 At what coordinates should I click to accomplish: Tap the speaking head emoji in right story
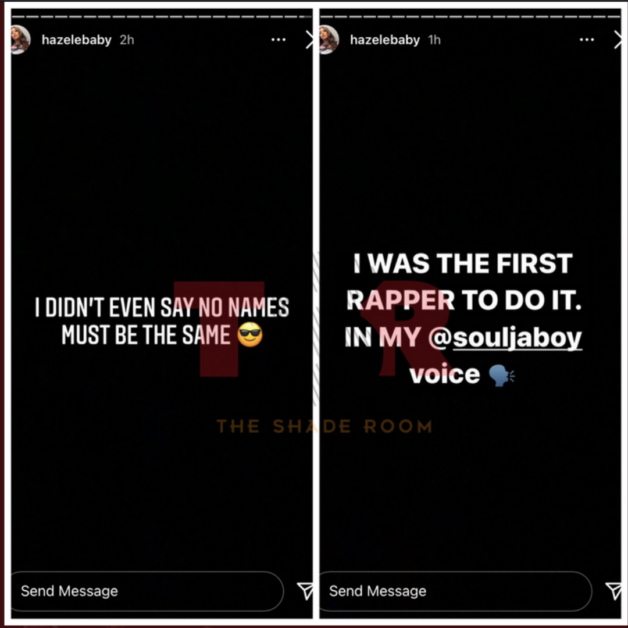502,375
